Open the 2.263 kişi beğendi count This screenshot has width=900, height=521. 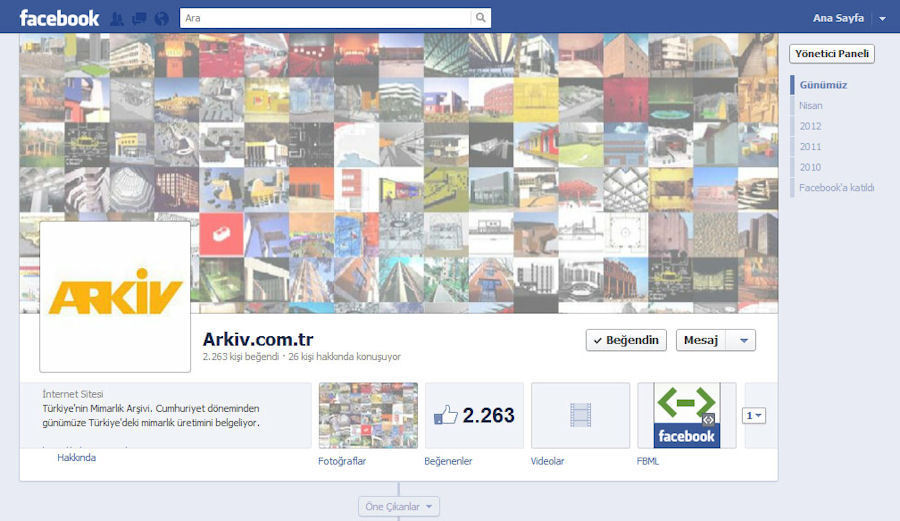pyautogui.click(x=240, y=357)
